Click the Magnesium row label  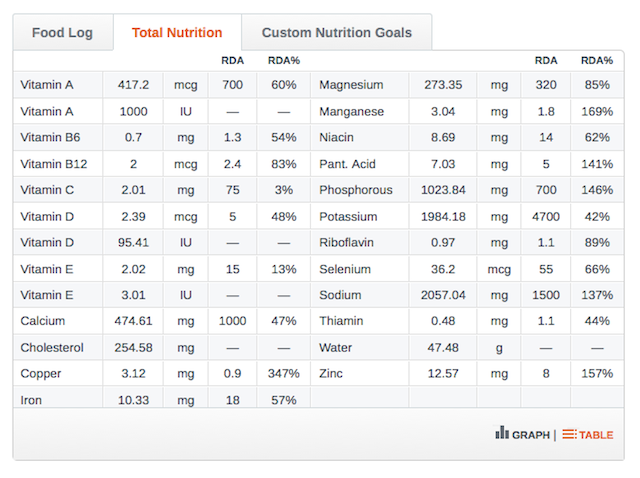[351, 85]
